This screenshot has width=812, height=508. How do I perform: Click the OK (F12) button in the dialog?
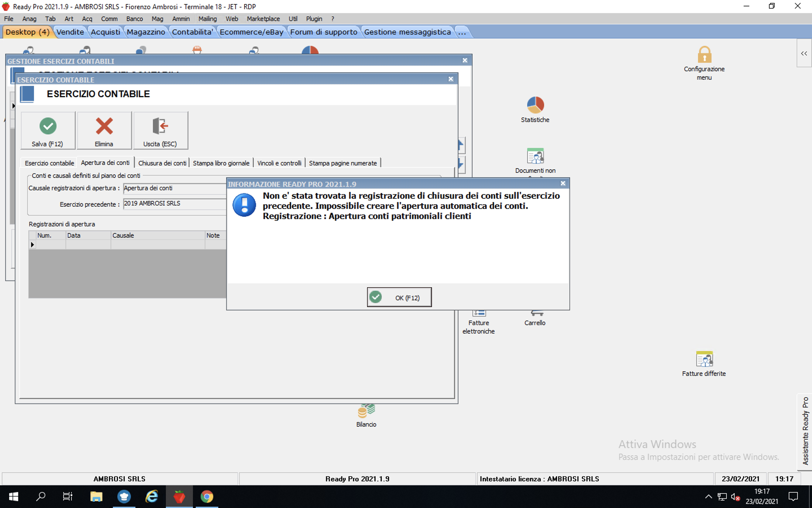coord(399,297)
